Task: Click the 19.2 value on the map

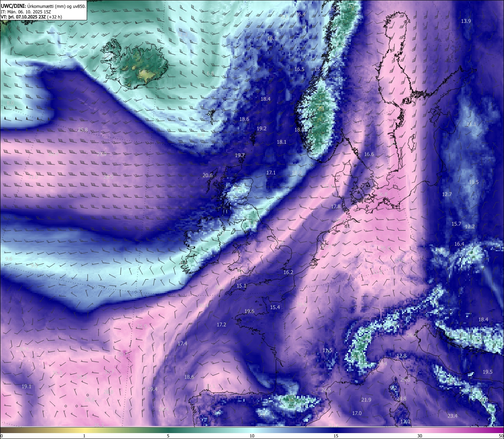Action: coord(261,129)
